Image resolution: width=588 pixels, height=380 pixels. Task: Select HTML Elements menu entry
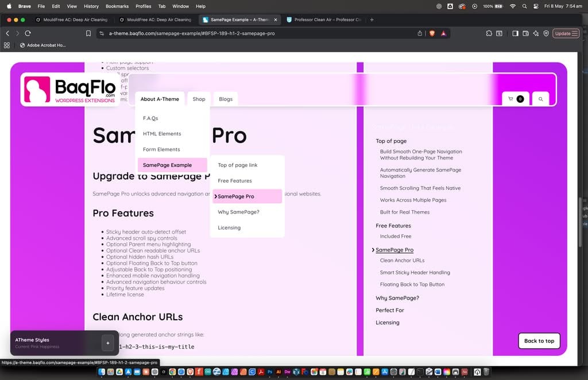coord(172,134)
